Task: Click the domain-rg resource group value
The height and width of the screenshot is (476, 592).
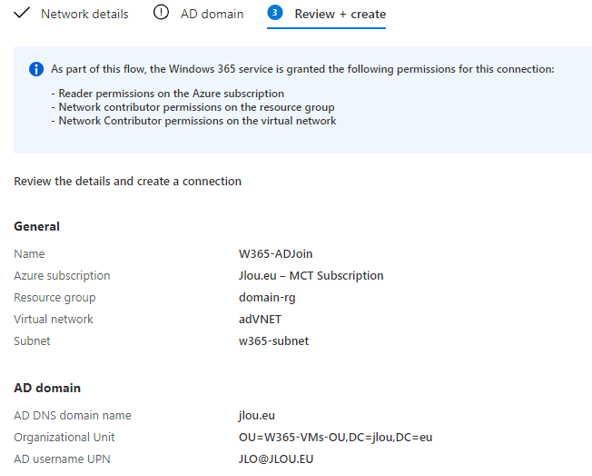Action: coord(267,297)
